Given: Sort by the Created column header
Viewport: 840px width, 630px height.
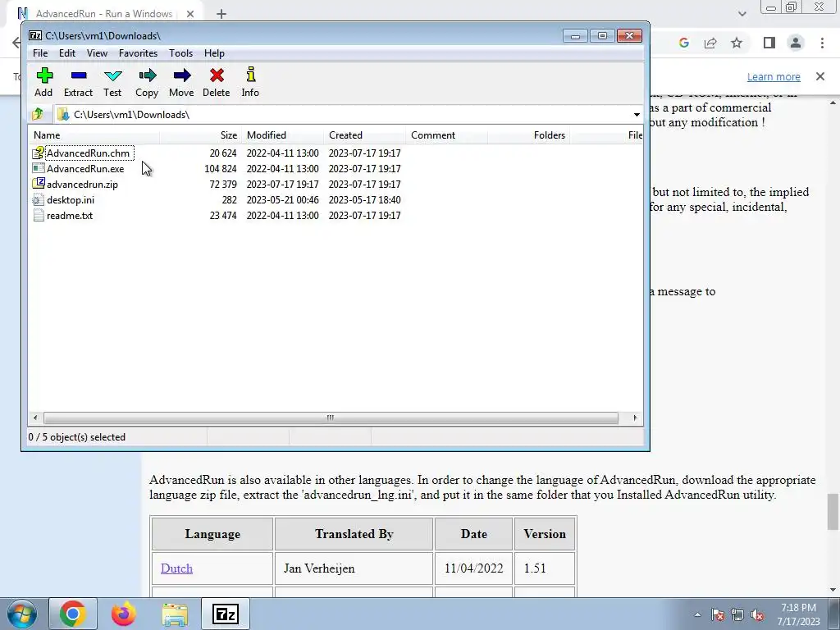Looking at the screenshot, I should point(364,135).
